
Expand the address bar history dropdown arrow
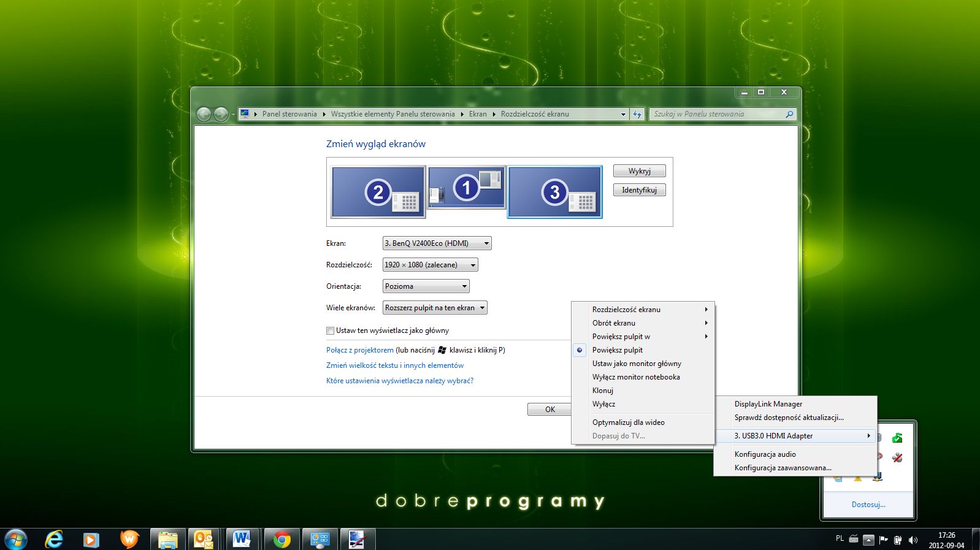point(623,114)
